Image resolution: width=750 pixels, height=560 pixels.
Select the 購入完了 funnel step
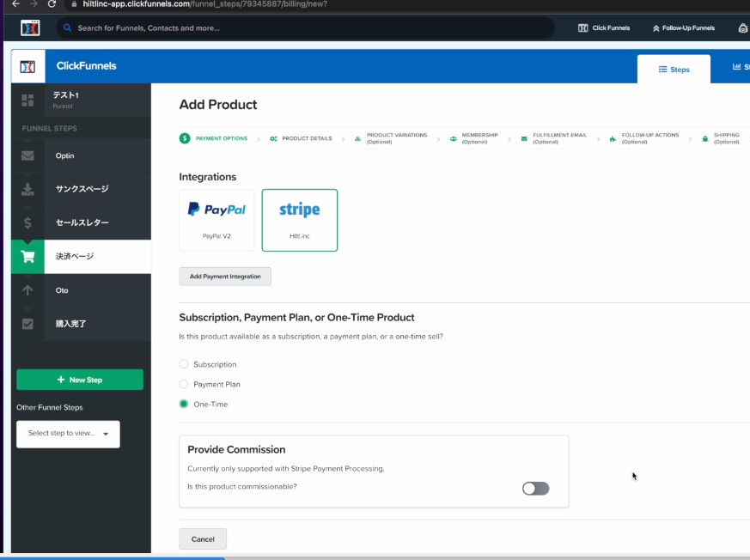(x=98, y=324)
